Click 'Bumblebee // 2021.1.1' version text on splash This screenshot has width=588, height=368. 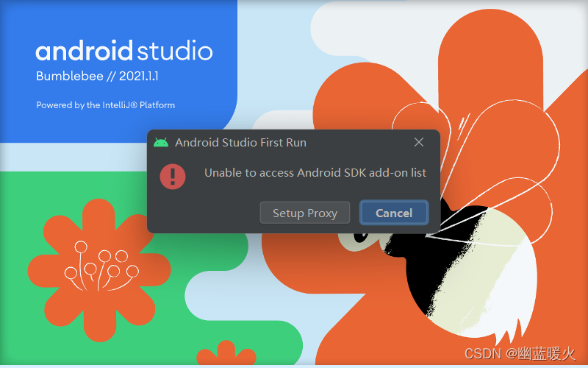point(97,77)
